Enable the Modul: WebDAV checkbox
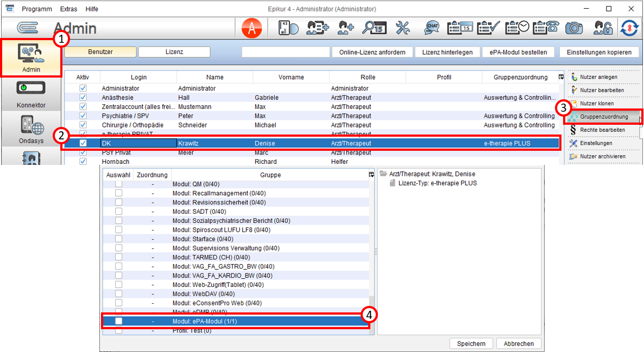The height and width of the screenshot is (352, 644). click(119, 294)
